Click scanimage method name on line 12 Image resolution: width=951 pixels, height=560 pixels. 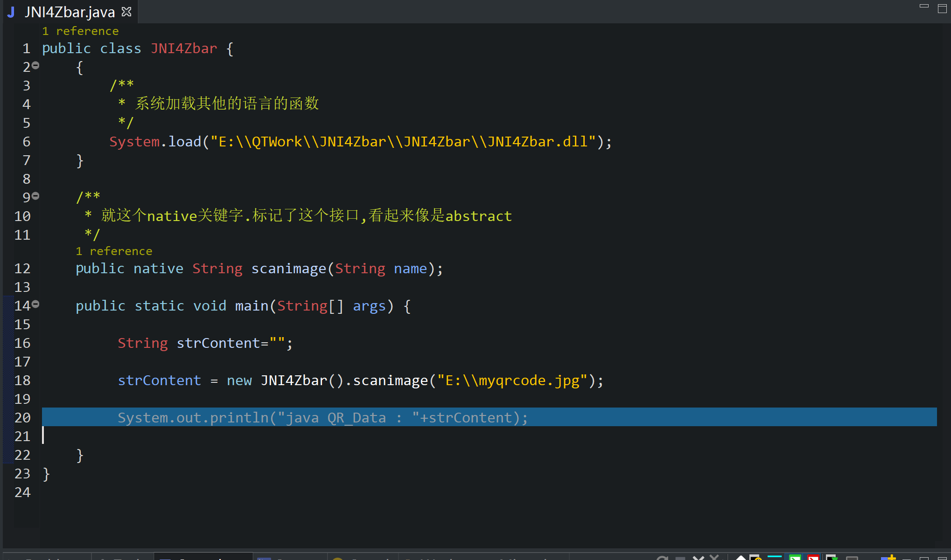coord(288,269)
